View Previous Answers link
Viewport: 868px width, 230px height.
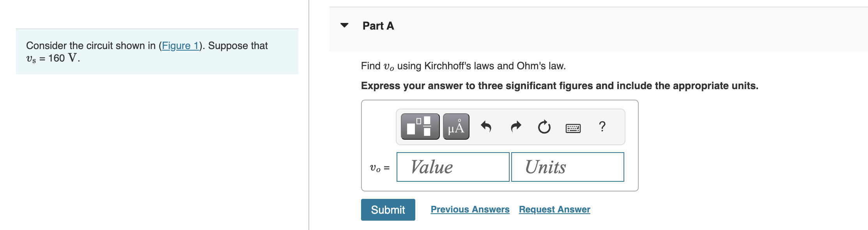(x=470, y=209)
